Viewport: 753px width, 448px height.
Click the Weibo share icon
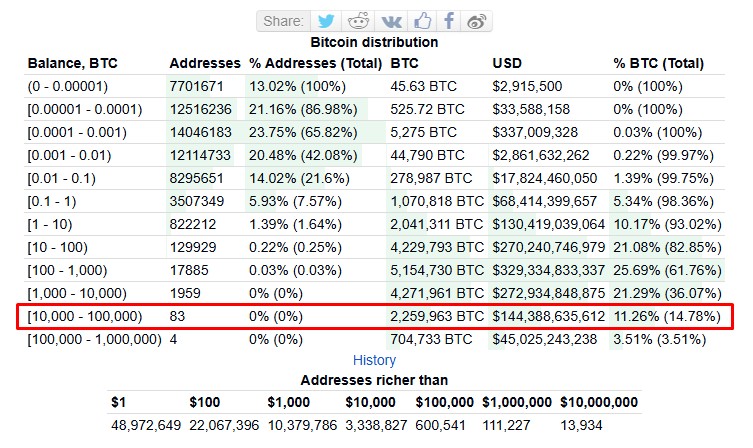(476, 21)
